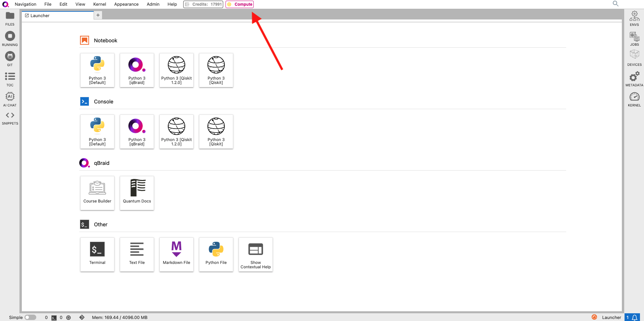The width and height of the screenshot is (644, 321).
Task: Open the Admin menu
Action: coord(153,4)
